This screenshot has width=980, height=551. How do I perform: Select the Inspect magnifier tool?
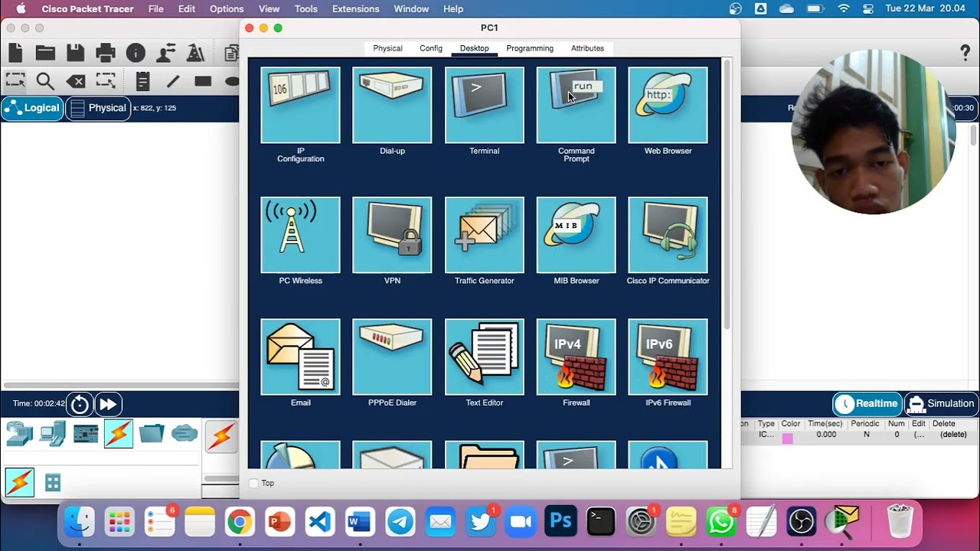[x=45, y=81]
